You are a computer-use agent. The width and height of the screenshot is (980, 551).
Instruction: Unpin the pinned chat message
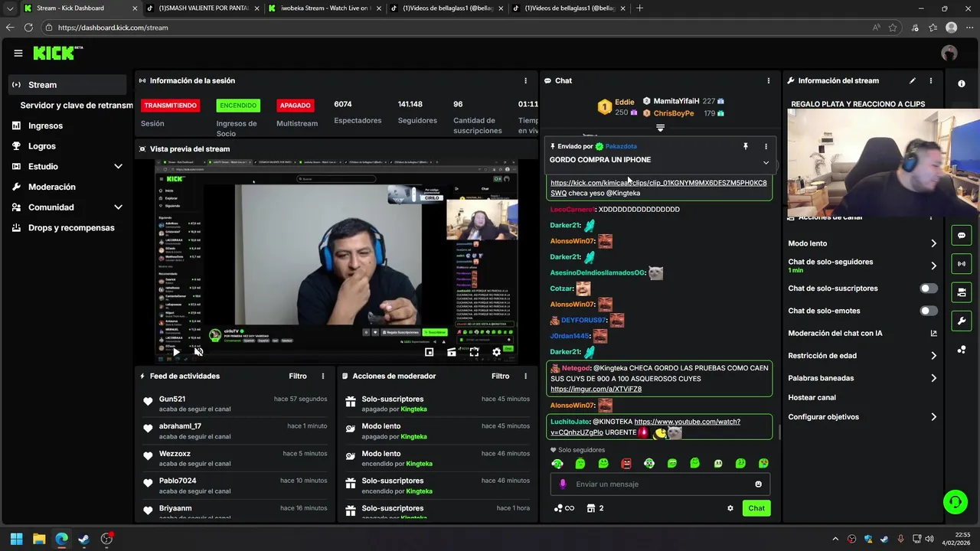745,146
